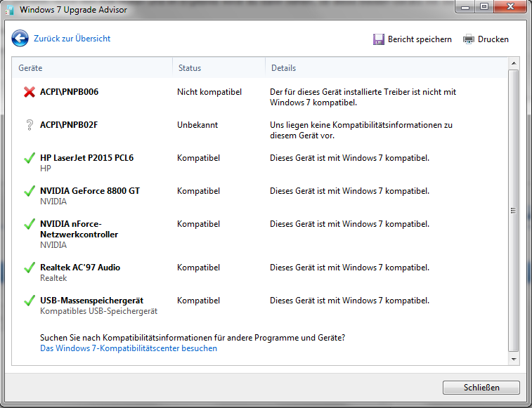532x408 pixels.
Task: Click details text about missing compatibility information
Action: (361, 130)
